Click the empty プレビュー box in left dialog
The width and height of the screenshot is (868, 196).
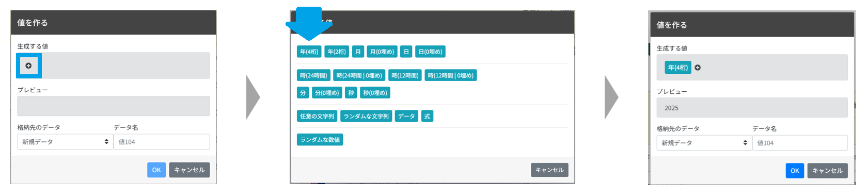pyautogui.click(x=114, y=106)
